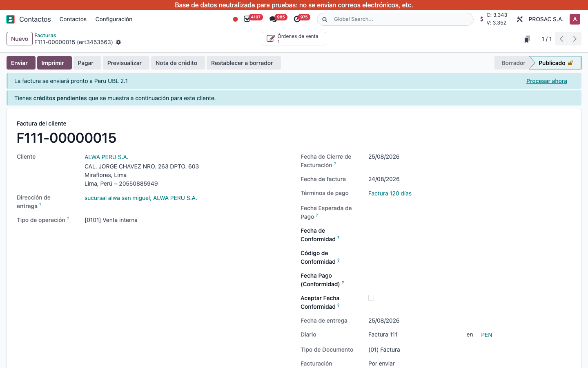588x368 pixels.
Task: Click the pager counter 1 / 1
Action: coord(547,39)
